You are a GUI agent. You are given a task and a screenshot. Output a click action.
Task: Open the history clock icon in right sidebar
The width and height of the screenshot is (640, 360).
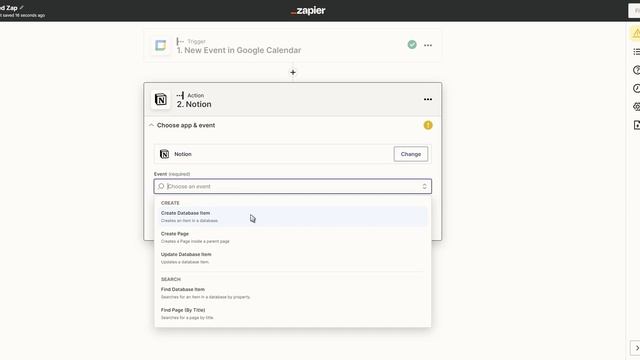click(x=636, y=89)
